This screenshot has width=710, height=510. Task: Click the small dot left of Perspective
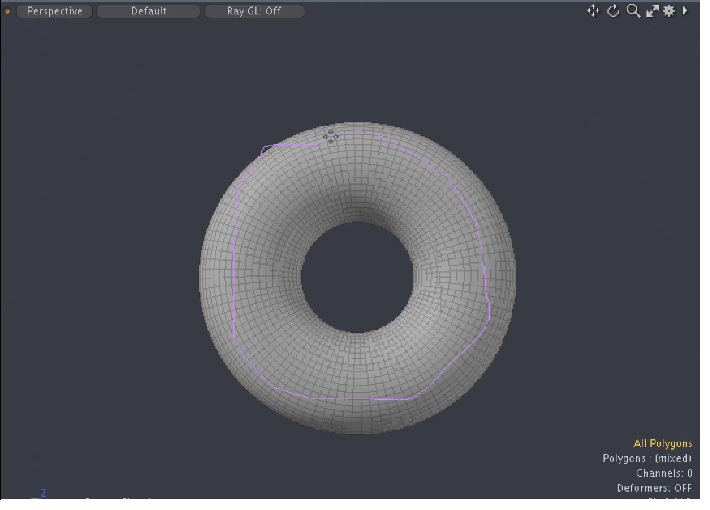click(8, 12)
